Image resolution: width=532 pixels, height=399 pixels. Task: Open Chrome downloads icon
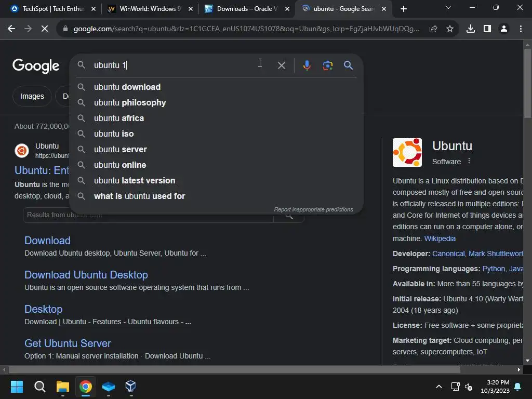[x=471, y=29]
